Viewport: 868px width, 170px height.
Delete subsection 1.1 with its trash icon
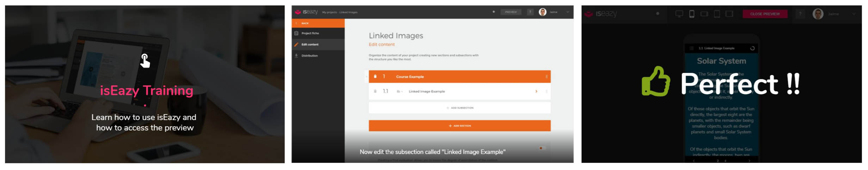[375, 91]
